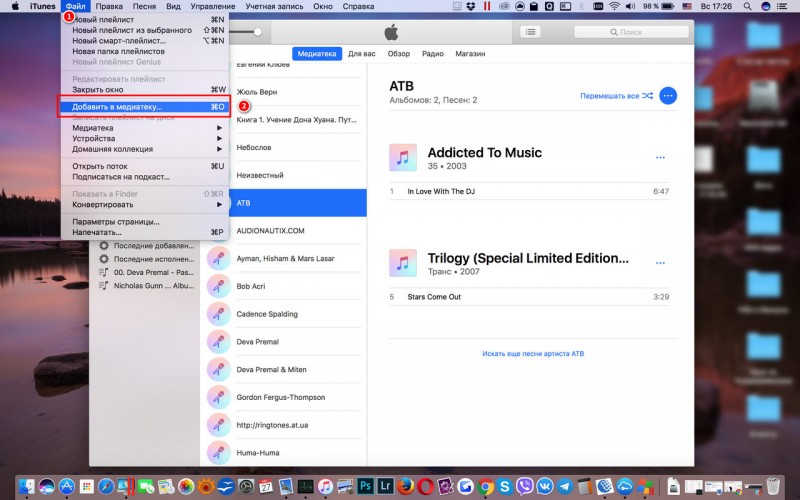Choose Новый плейлист menu item
This screenshot has width=800, height=500.
click(x=145, y=19)
